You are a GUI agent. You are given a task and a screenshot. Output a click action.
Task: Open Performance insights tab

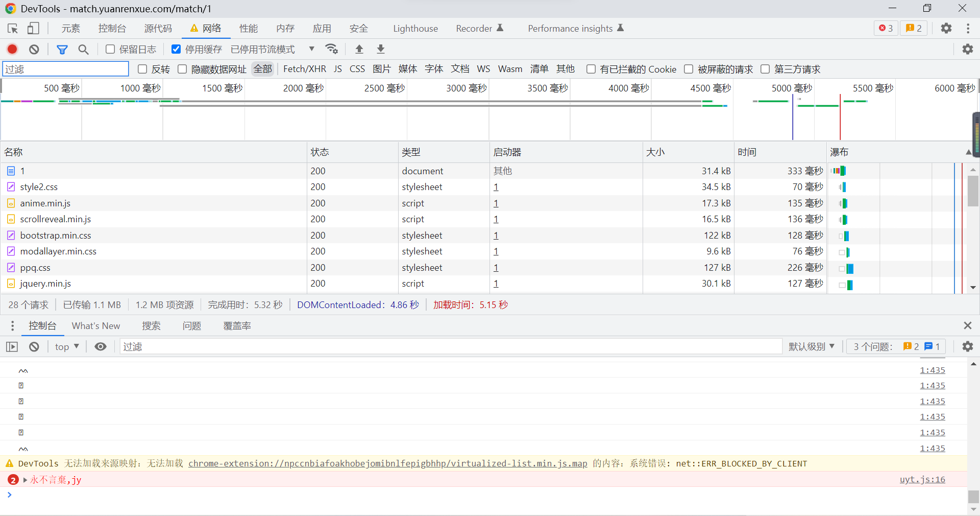tap(576, 29)
